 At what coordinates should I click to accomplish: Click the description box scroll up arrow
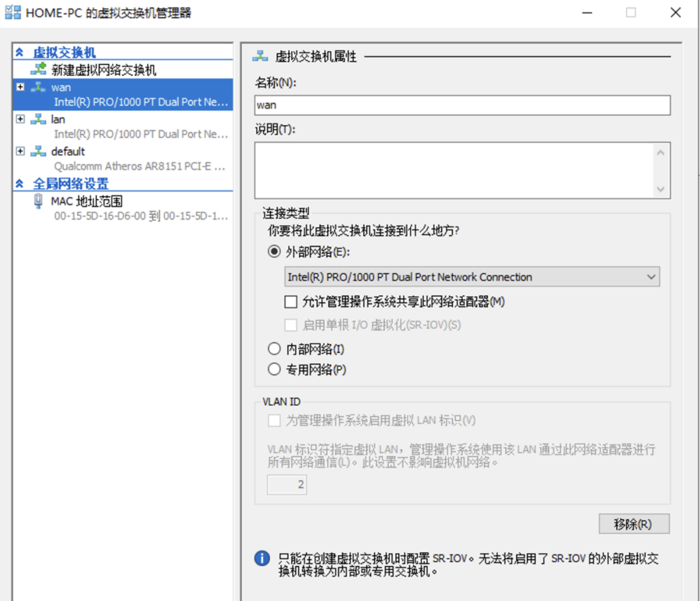pos(661,152)
